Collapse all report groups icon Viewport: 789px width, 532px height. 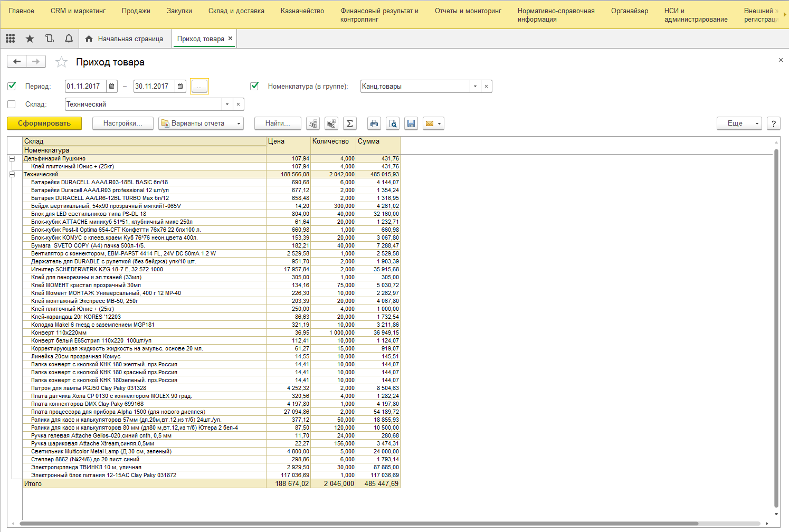pos(313,123)
